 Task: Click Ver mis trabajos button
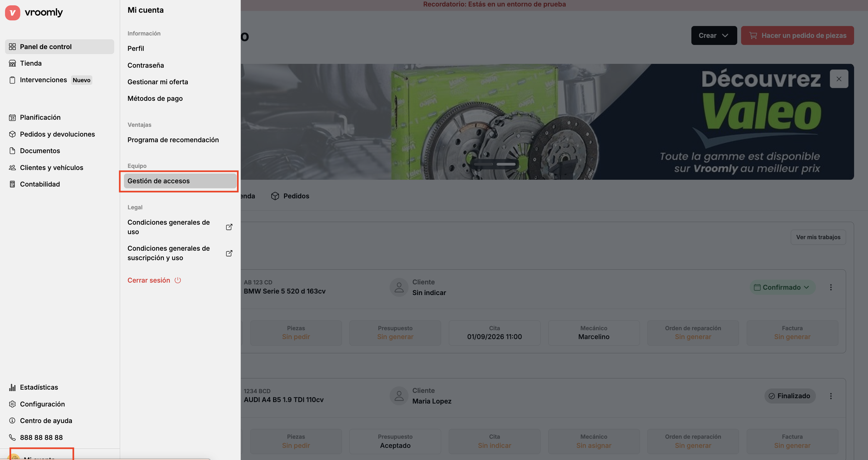(818, 237)
